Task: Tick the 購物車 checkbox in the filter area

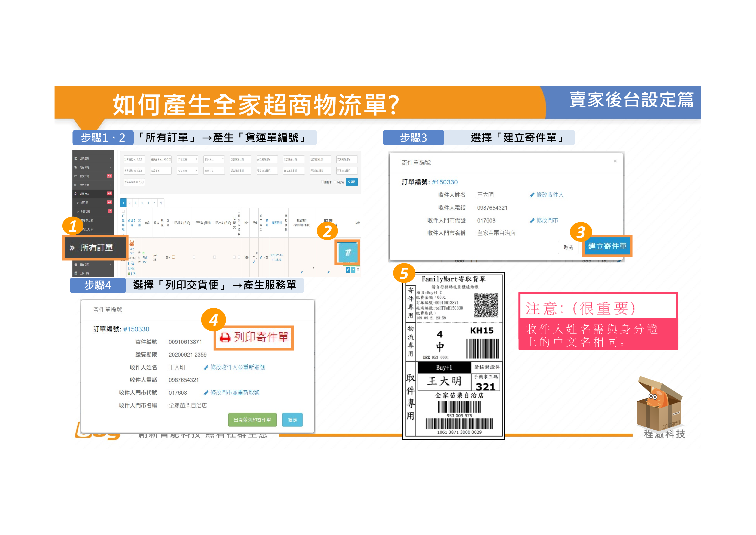Action: (x=322, y=182)
